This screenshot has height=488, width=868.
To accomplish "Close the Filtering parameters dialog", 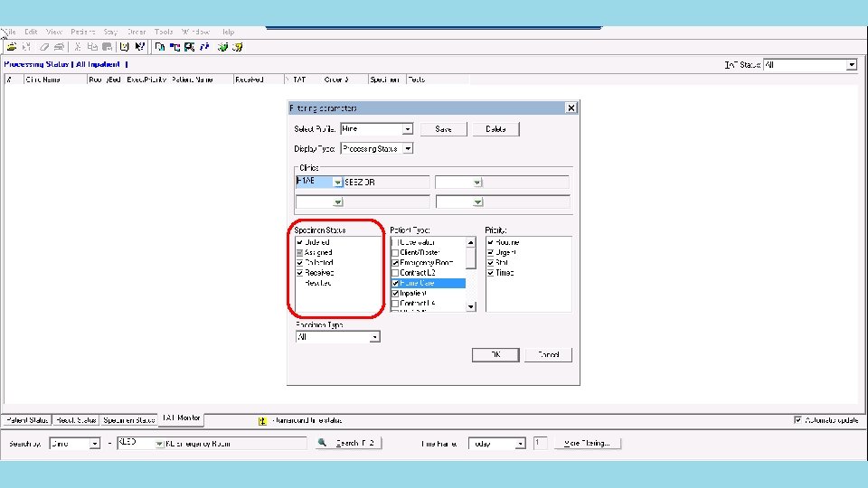I will pos(571,108).
